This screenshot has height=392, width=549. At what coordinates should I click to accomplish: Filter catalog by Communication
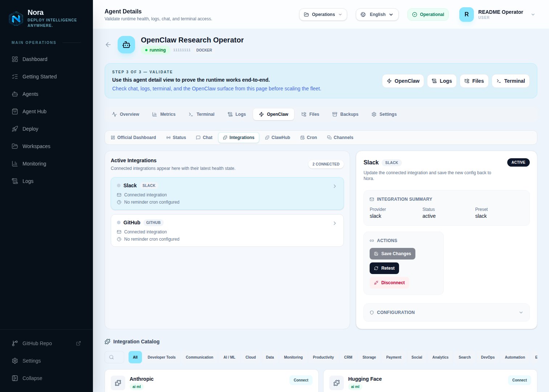[x=199, y=357]
